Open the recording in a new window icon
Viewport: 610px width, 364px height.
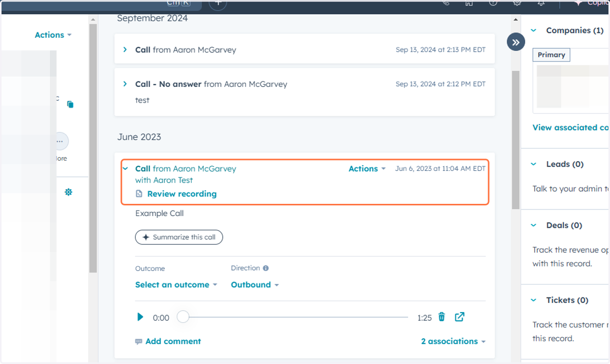click(460, 317)
